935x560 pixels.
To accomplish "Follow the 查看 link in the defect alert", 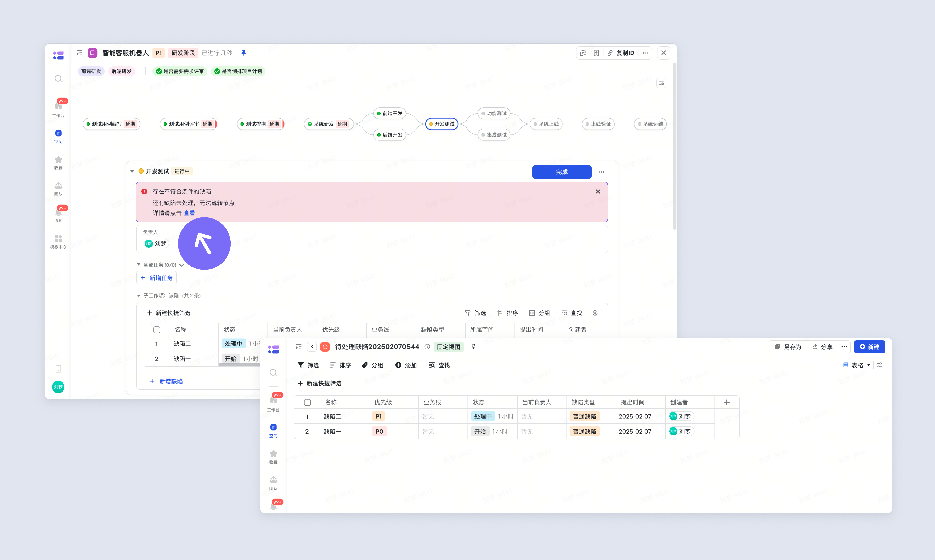I will point(189,213).
